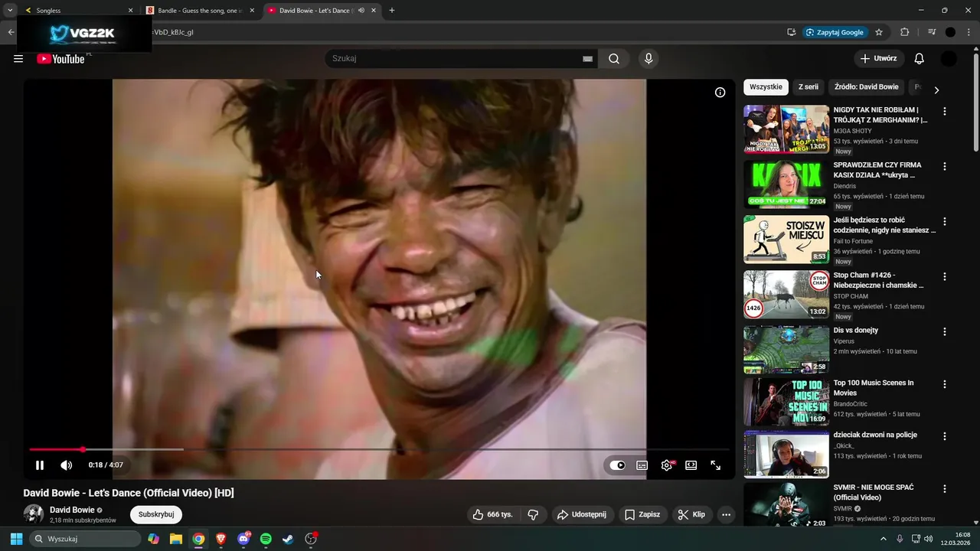Image resolution: width=980 pixels, height=551 pixels.
Task: Open the Dis vs donejty video title
Action: coord(856,331)
